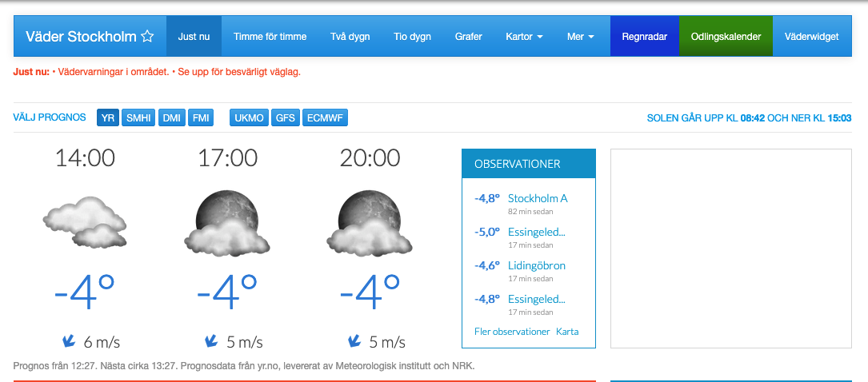Expand the Kartor dropdown menu
868x382 pixels.
(x=524, y=37)
